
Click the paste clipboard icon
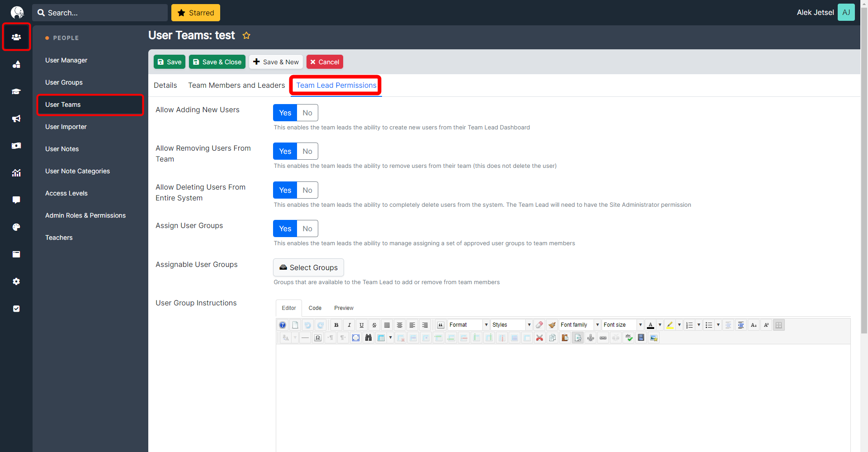point(565,338)
